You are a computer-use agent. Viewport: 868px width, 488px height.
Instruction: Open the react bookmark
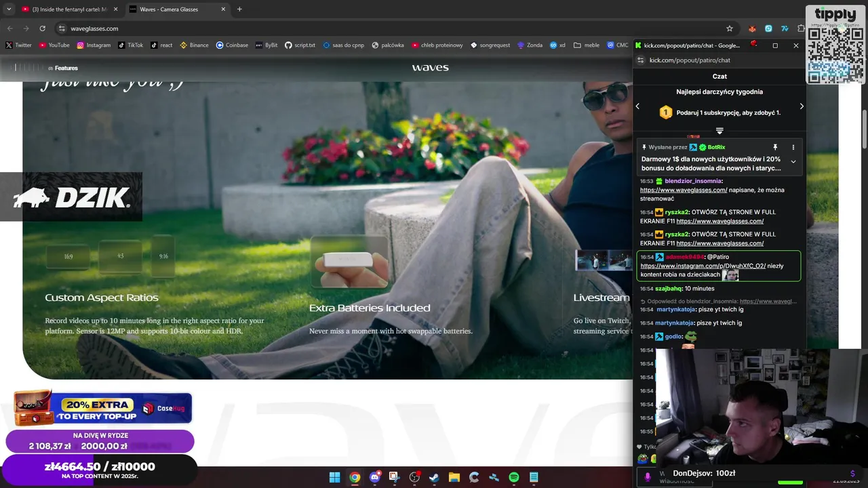[161, 45]
